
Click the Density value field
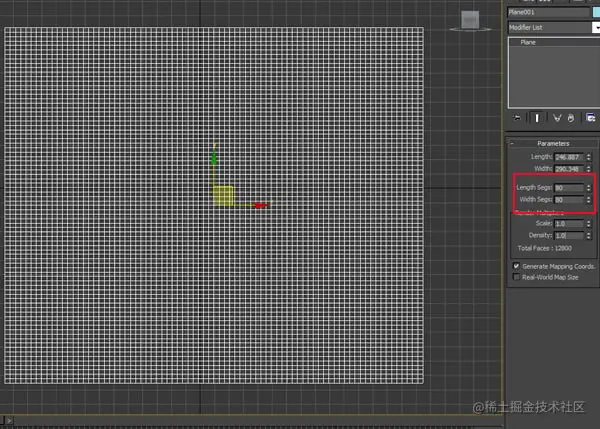tap(569, 235)
